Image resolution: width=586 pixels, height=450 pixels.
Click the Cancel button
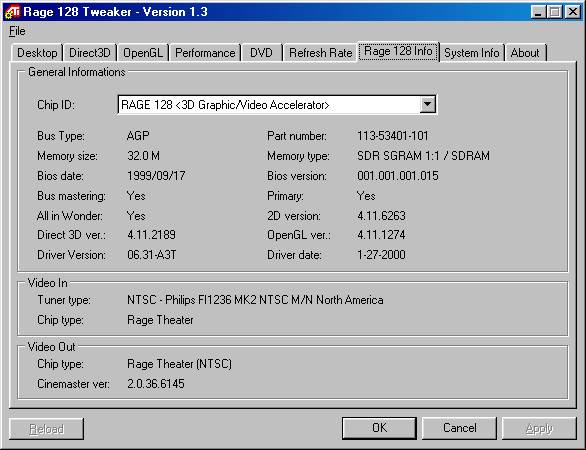coord(460,428)
